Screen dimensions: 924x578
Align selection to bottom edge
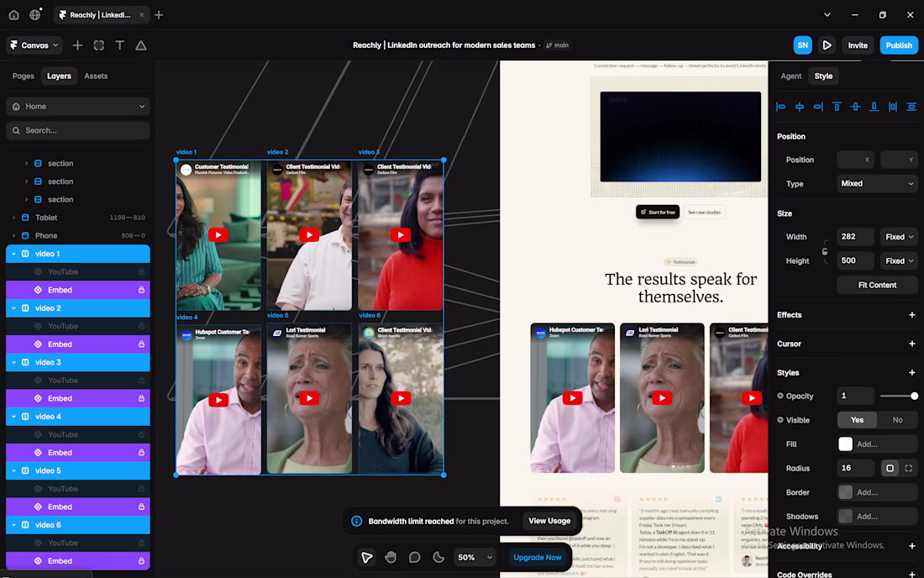tap(874, 107)
